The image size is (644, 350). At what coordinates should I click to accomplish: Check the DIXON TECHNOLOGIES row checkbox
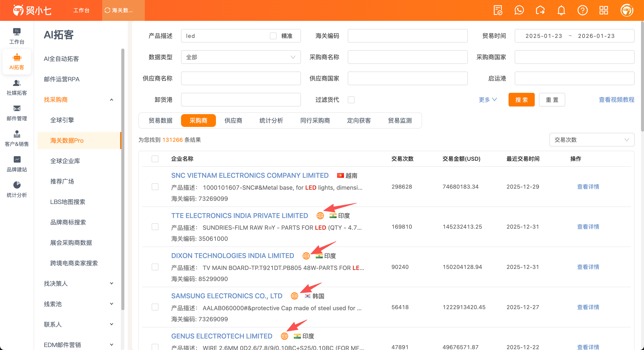pyautogui.click(x=155, y=267)
